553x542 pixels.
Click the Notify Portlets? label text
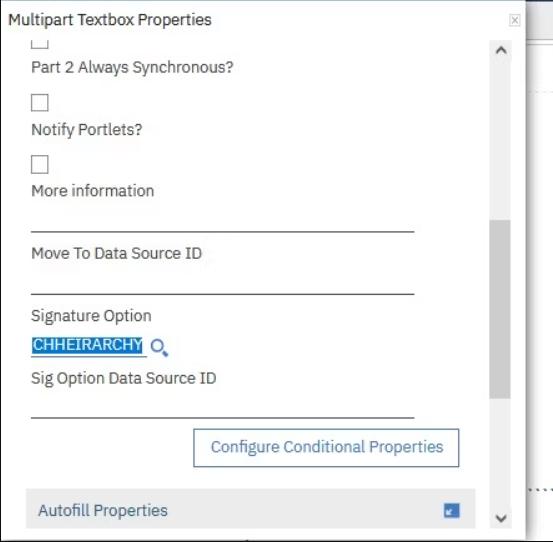pyautogui.click(x=87, y=130)
